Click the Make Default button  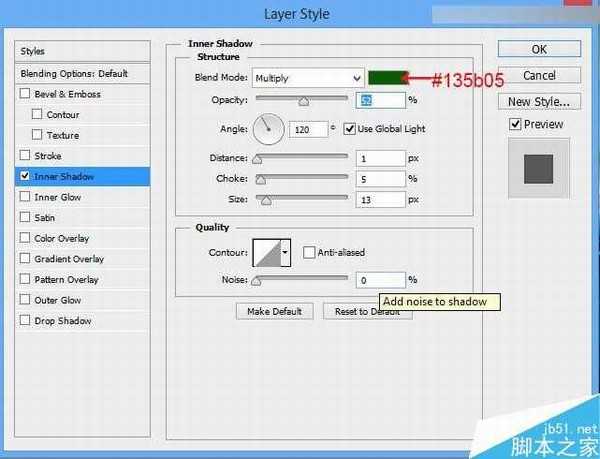coord(274,311)
